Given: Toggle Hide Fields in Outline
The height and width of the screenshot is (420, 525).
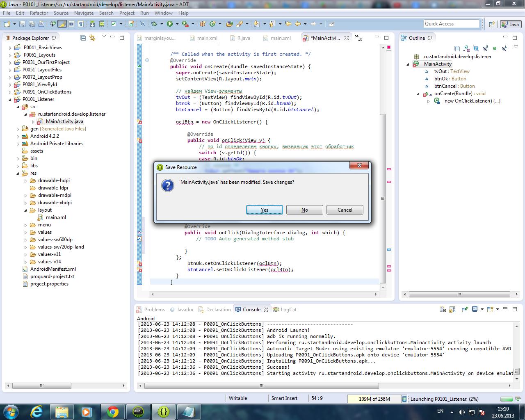Looking at the screenshot, I should [476, 48].
